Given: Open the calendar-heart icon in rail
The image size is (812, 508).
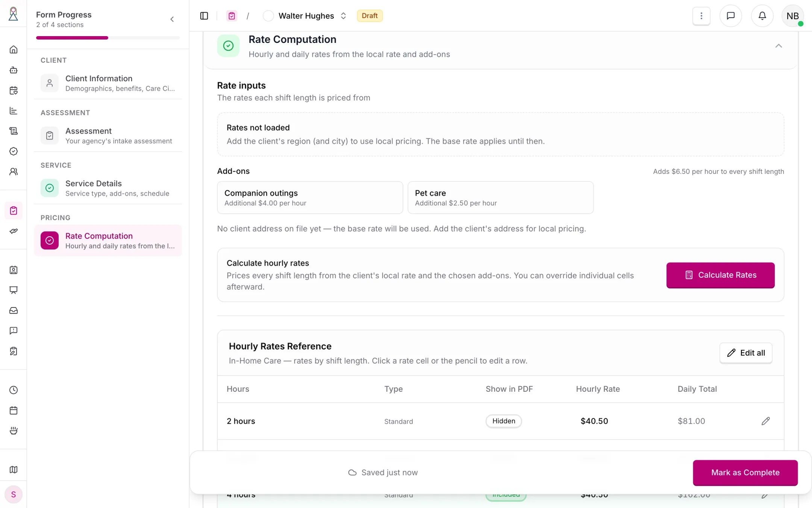Looking at the screenshot, I should pos(14,90).
